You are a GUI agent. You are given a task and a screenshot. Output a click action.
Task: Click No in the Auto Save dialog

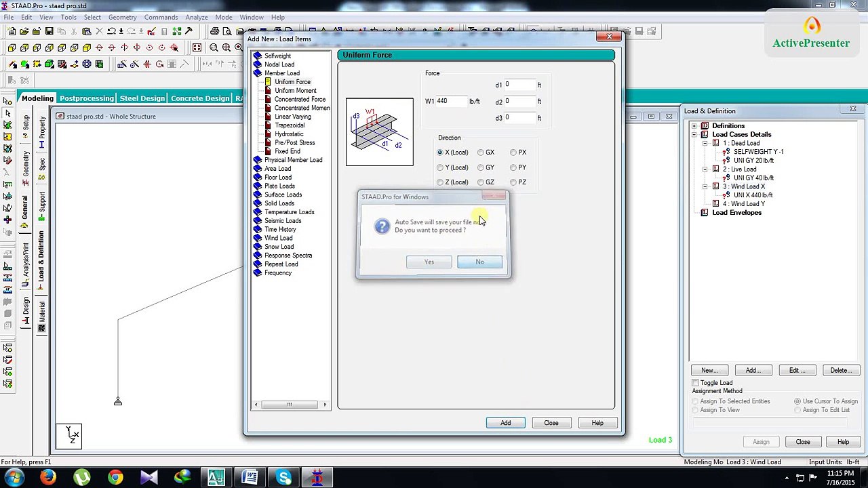480,262
